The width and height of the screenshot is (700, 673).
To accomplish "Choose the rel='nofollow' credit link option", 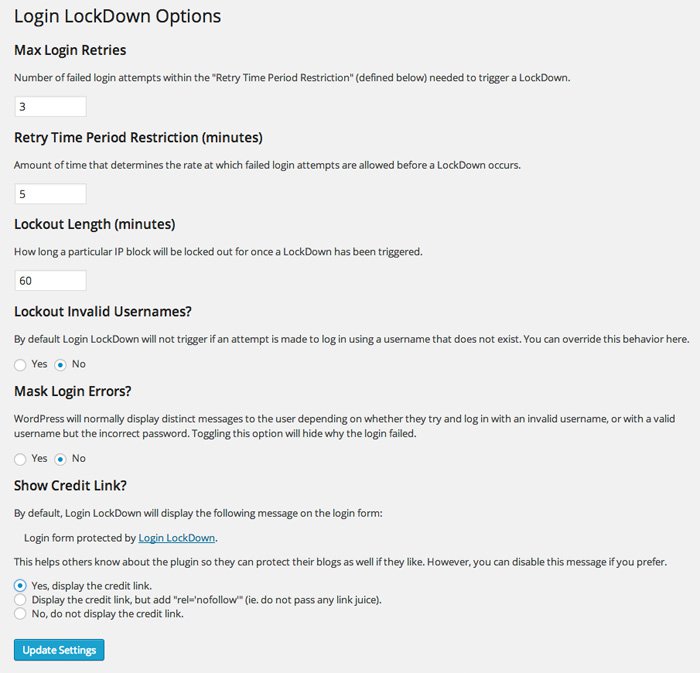I will [21, 599].
